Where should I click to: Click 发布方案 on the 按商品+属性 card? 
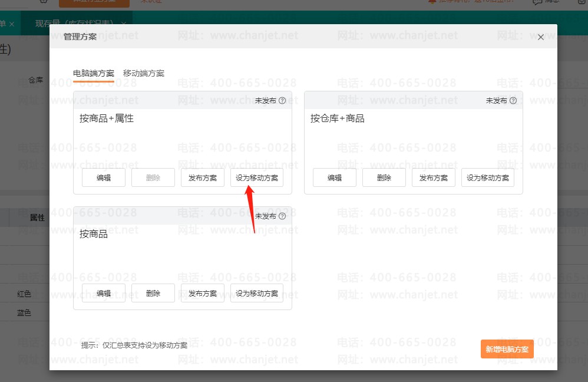(x=203, y=178)
